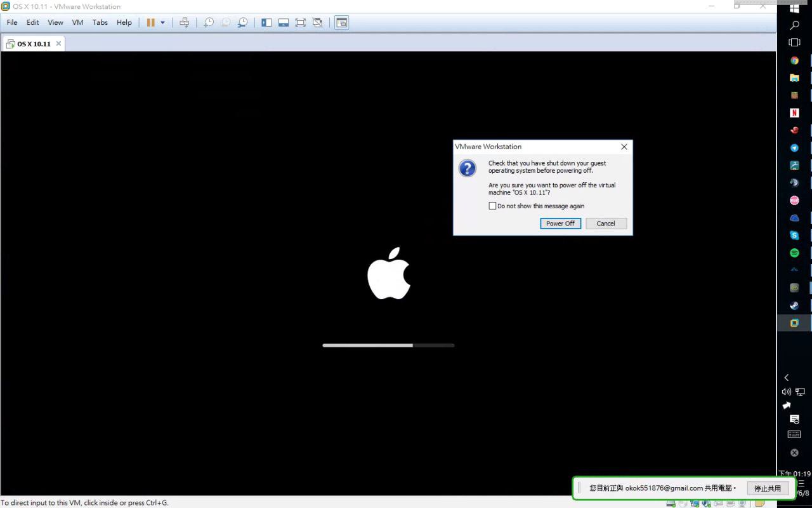Screen dimensions: 812x508
Task: Pause the virtual machine with the suspend button
Action: click(x=151, y=22)
